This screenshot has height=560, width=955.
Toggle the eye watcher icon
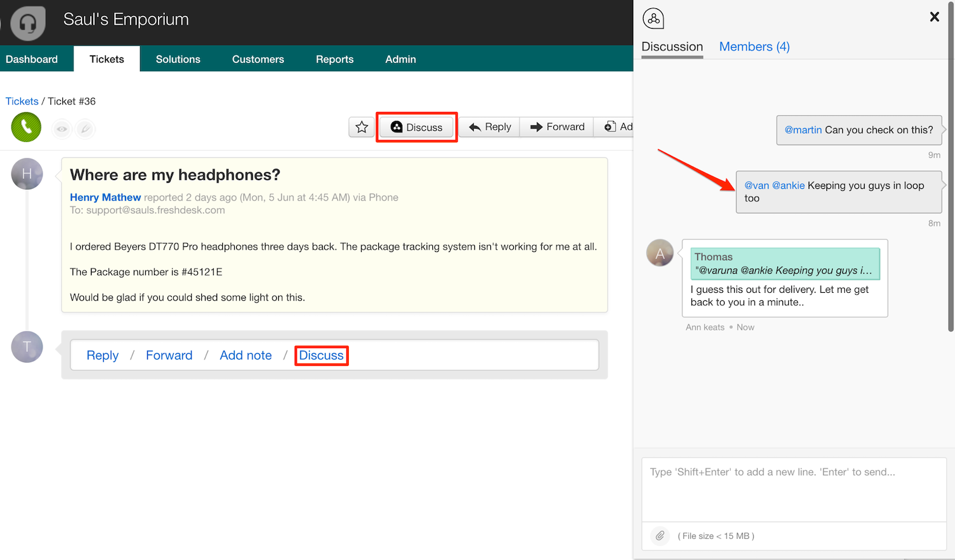click(62, 129)
